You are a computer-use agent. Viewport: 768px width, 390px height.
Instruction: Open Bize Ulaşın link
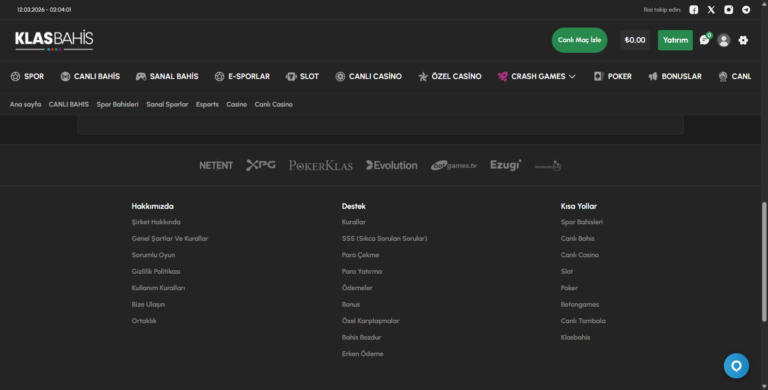tap(148, 304)
